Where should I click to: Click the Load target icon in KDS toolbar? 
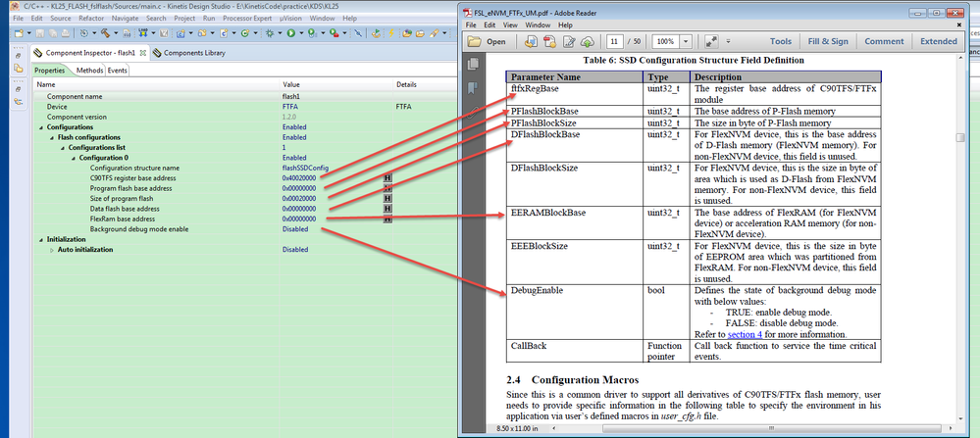(143, 33)
